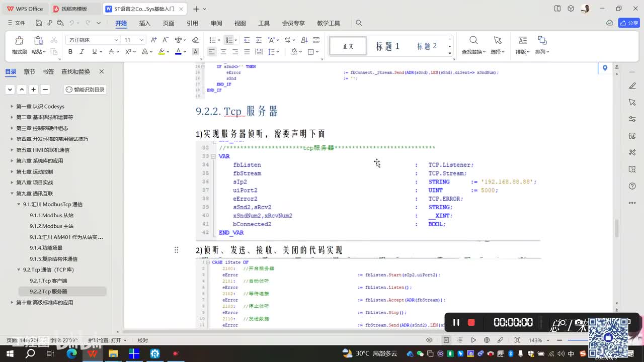
Task: Stop recording with red square button
Action: 471,322
